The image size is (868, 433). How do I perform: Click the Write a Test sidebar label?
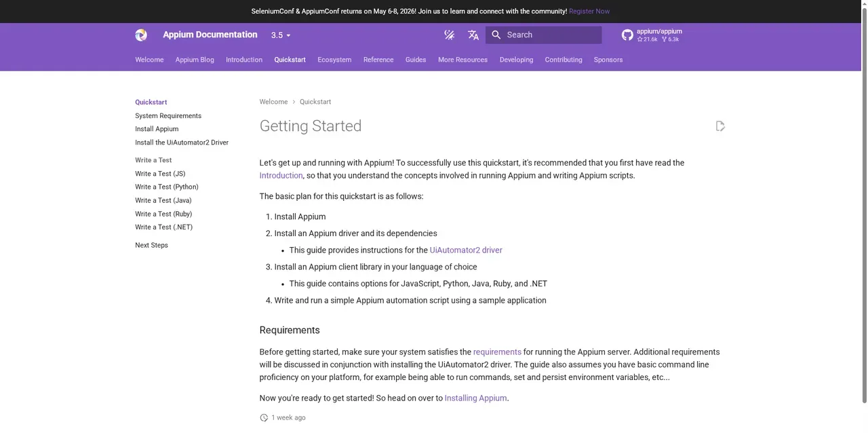153,160
